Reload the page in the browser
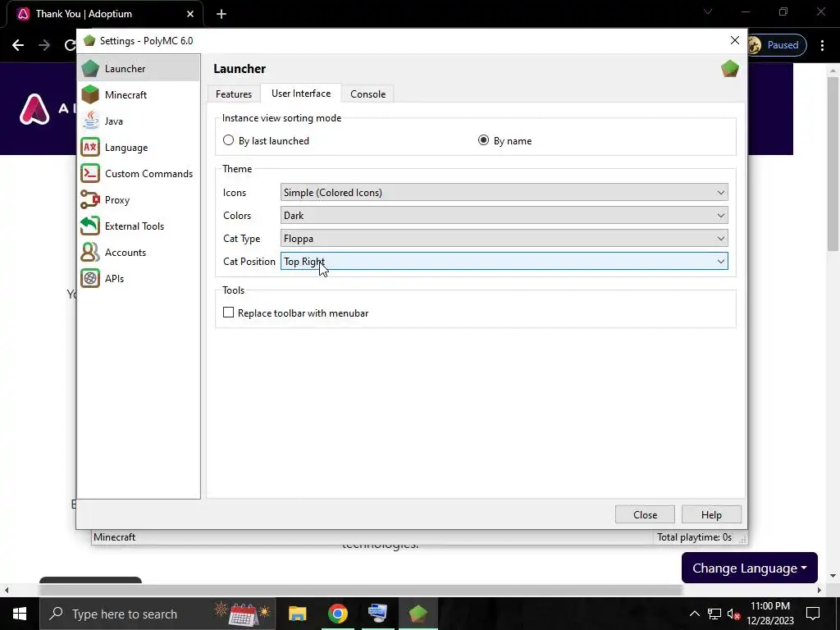 [x=70, y=45]
